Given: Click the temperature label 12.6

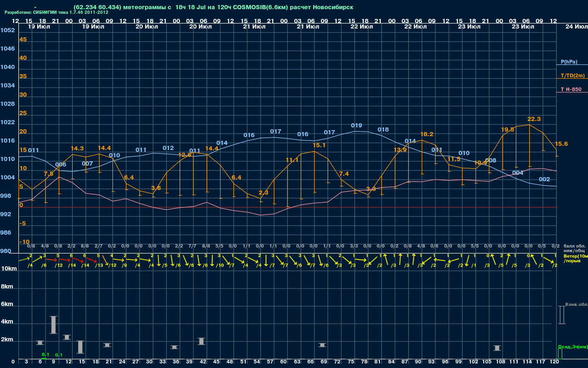Looking at the screenshot, I should (x=185, y=155).
